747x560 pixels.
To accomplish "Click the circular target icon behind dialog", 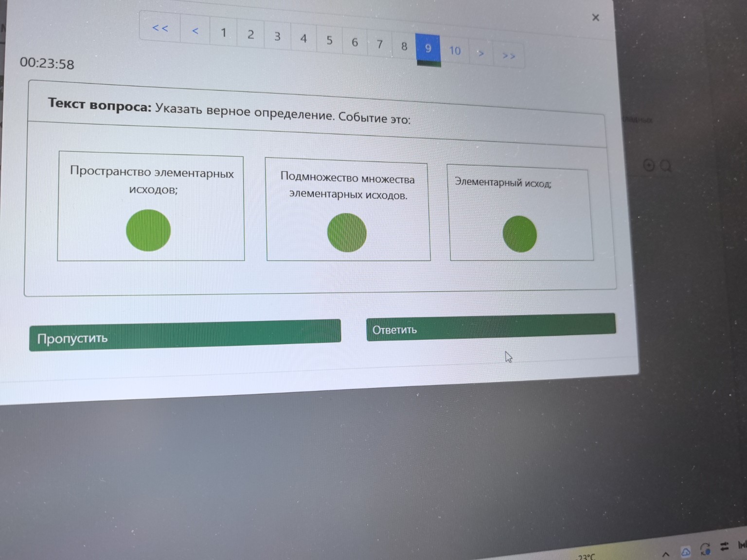I will [649, 165].
